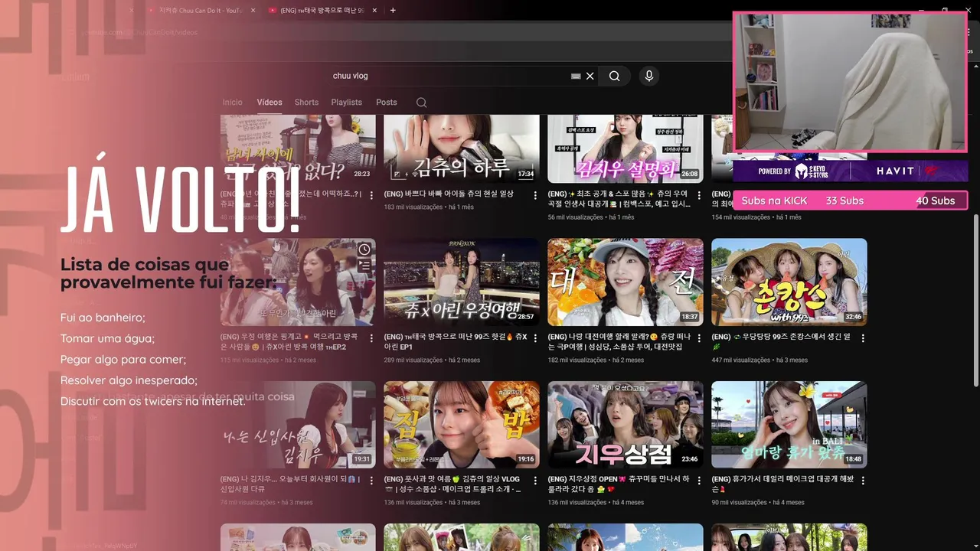This screenshot has width=980, height=551.
Task: Activate voice search microphone button
Action: [649, 76]
